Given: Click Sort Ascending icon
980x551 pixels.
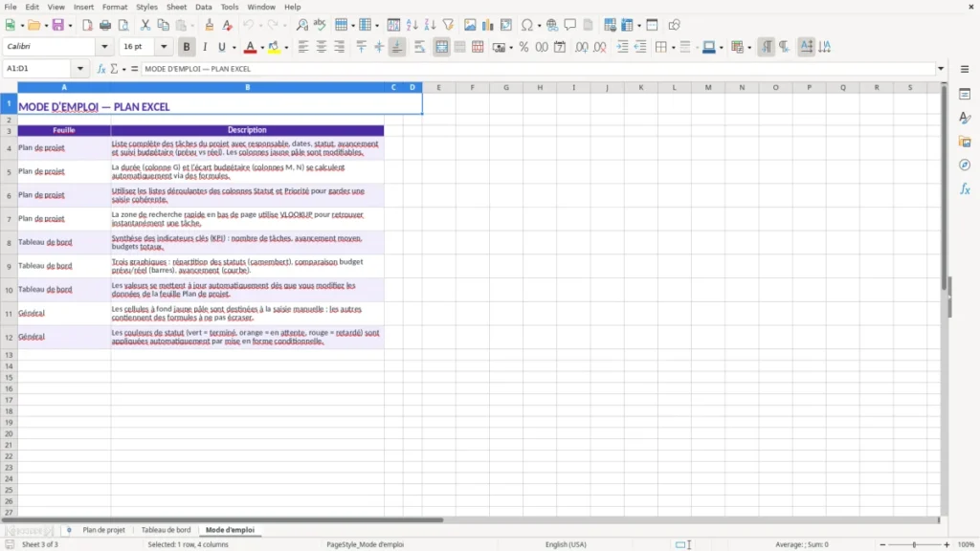Looking at the screenshot, I should pyautogui.click(x=412, y=25).
